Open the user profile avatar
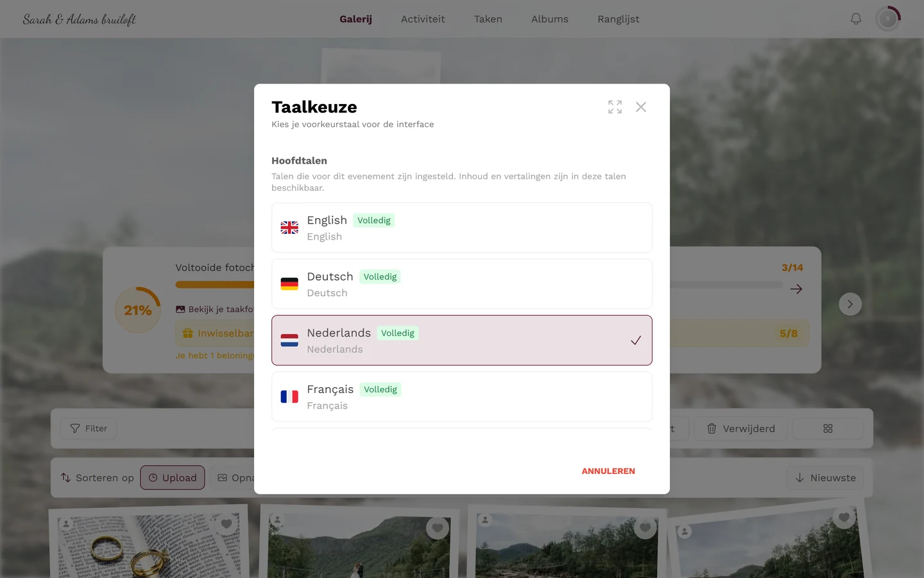The image size is (924, 578). click(x=888, y=19)
